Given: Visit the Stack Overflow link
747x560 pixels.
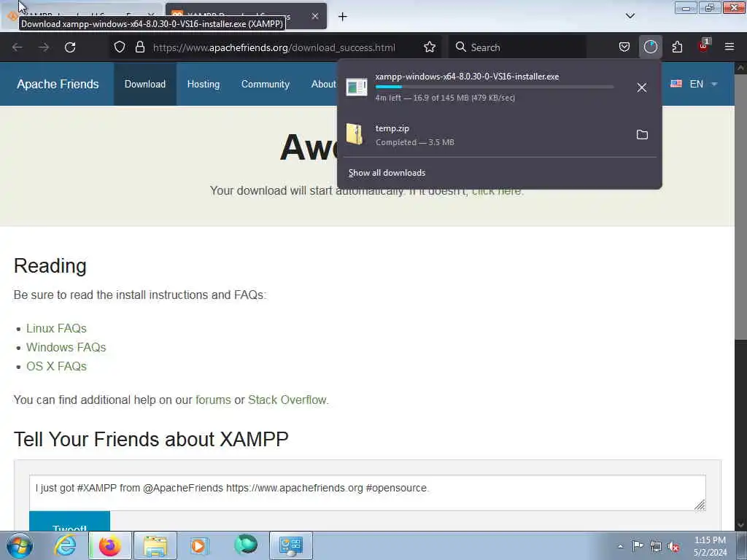Looking at the screenshot, I should 287,400.
